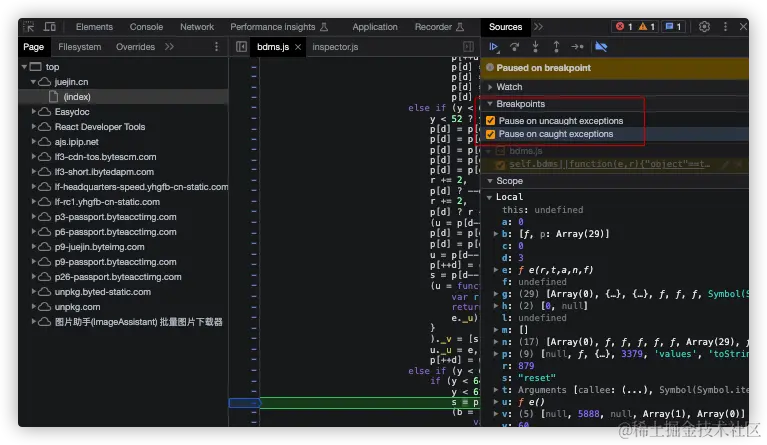The height and width of the screenshot is (445, 767).
Task: Expand variable g array
Action: [496, 294]
